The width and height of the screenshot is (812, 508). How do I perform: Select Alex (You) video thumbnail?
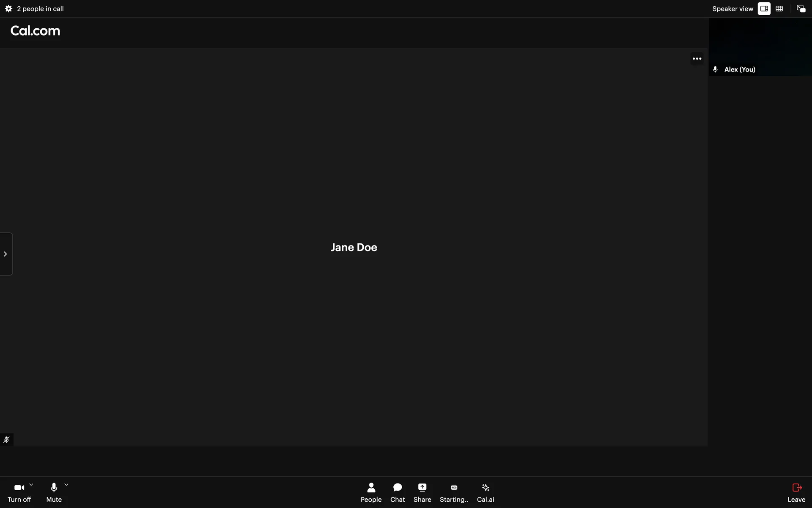click(x=760, y=47)
